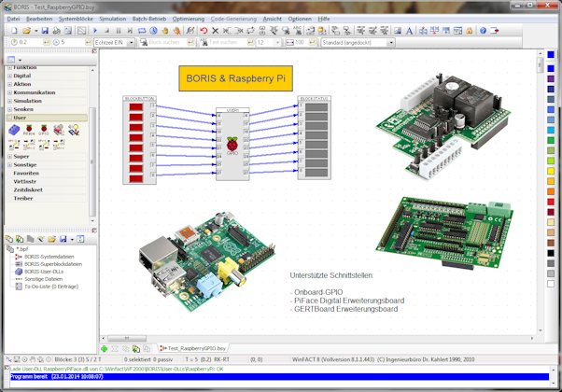Stop the simulation with the square stop icon
562x392 pixels.
tap(106, 31)
